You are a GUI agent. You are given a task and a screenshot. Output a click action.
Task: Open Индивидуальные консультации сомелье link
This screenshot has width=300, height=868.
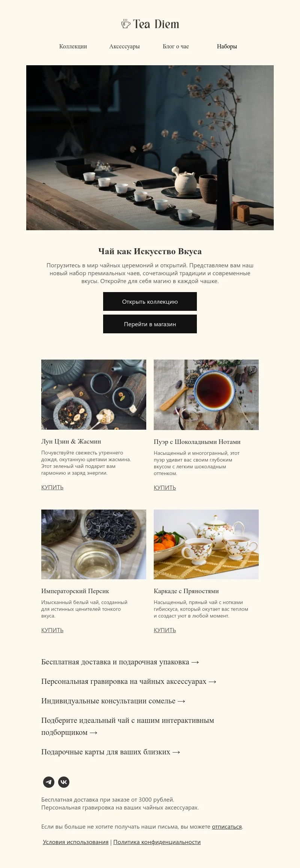(113, 701)
